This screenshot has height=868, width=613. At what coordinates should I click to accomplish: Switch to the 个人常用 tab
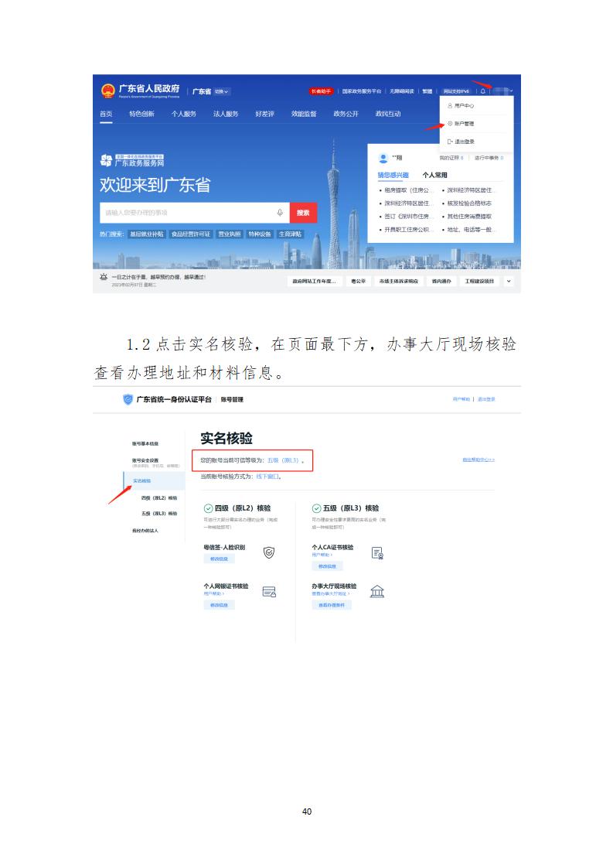tap(435, 176)
